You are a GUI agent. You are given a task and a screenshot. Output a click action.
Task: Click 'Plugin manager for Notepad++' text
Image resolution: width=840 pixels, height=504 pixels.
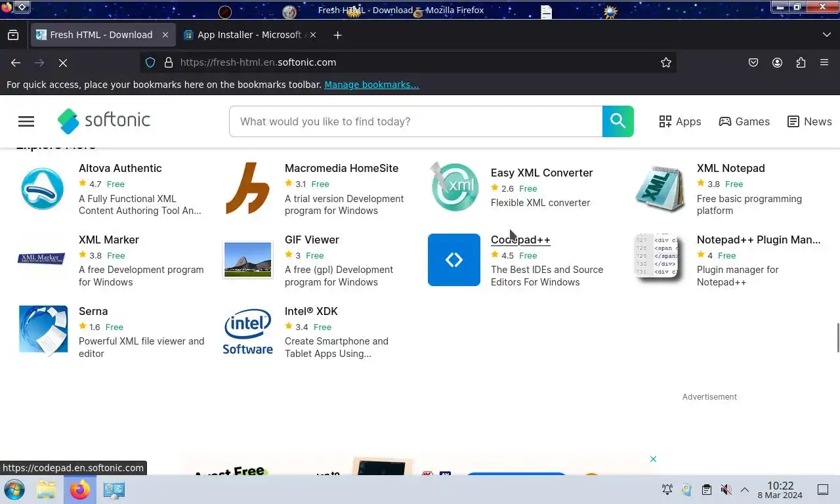click(738, 276)
